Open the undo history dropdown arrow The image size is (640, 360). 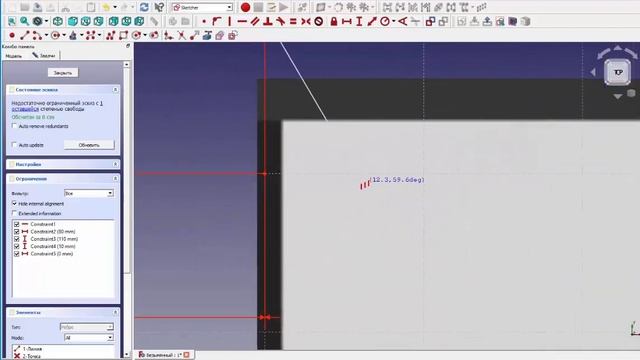coord(115,7)
